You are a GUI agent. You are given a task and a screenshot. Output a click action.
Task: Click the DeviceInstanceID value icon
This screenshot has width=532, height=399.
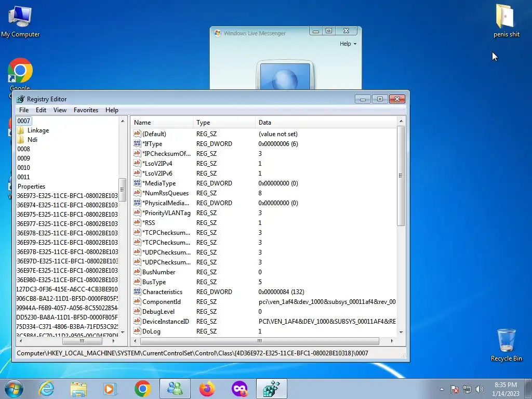click(137, 321)
